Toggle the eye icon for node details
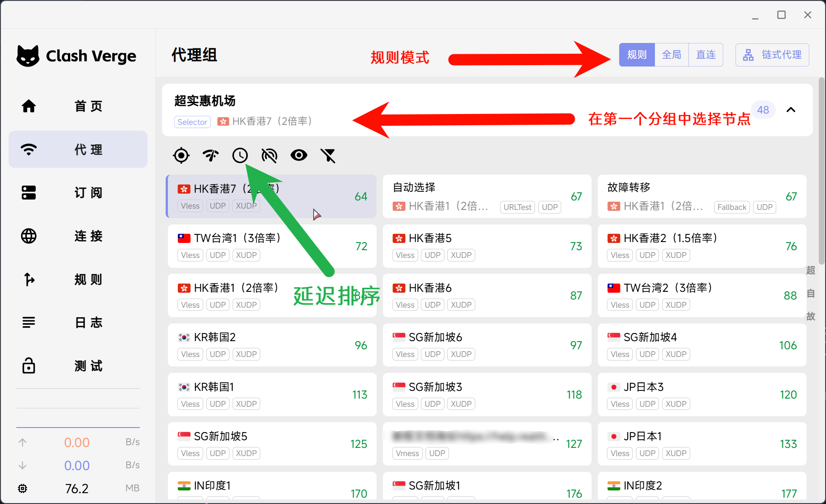 299,156
